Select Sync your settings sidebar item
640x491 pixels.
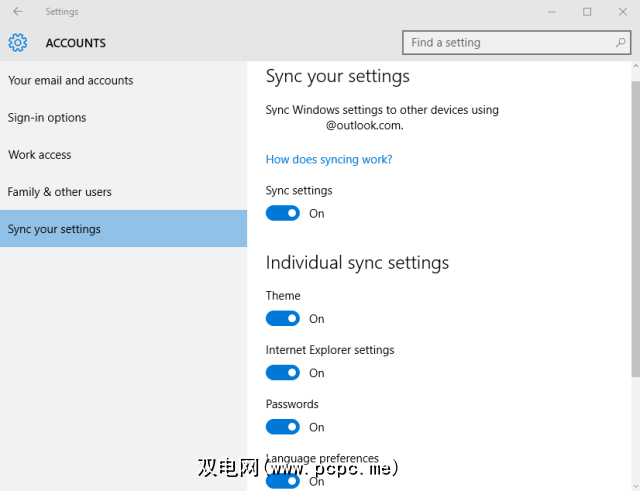tap(54, 229)
